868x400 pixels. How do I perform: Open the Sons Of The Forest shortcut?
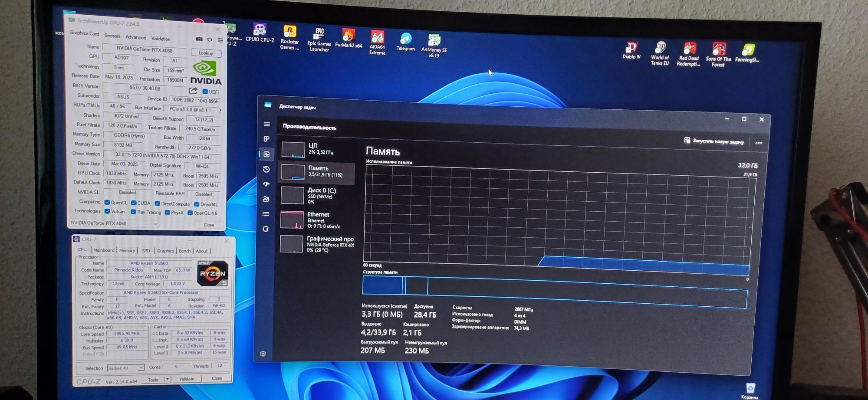[x=718, y=55]
